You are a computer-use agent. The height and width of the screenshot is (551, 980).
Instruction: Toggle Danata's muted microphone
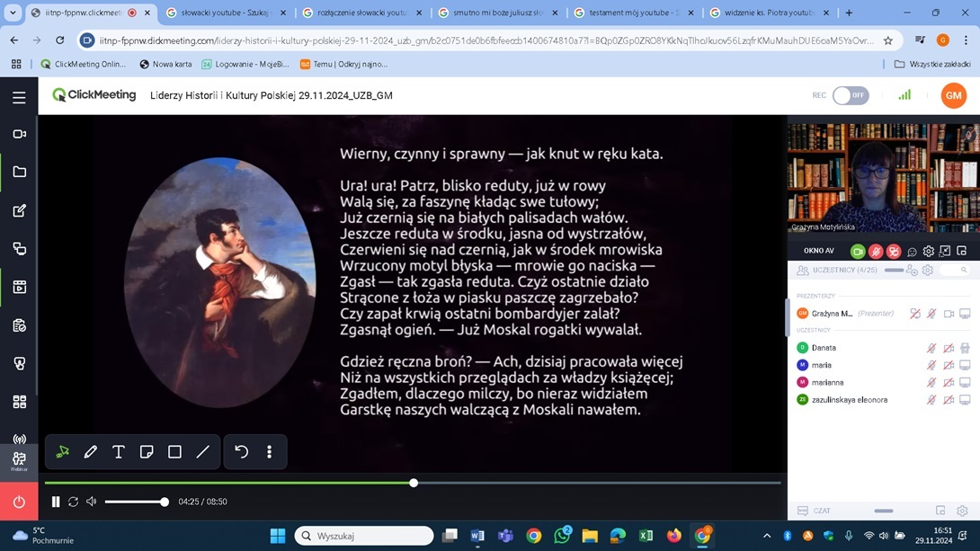931,348
